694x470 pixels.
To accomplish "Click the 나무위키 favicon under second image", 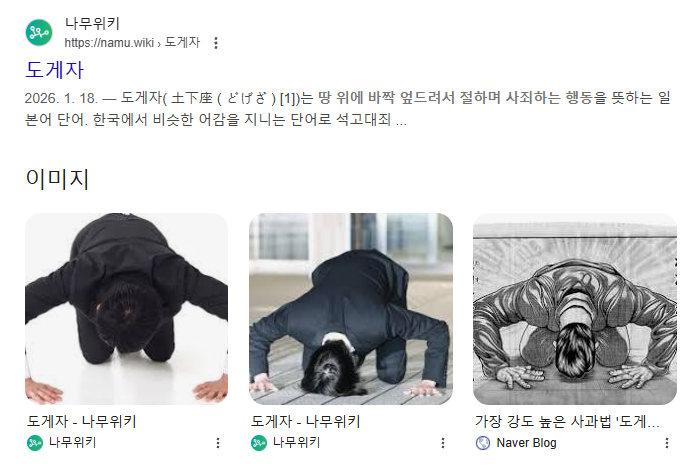I will coord(259,443).
